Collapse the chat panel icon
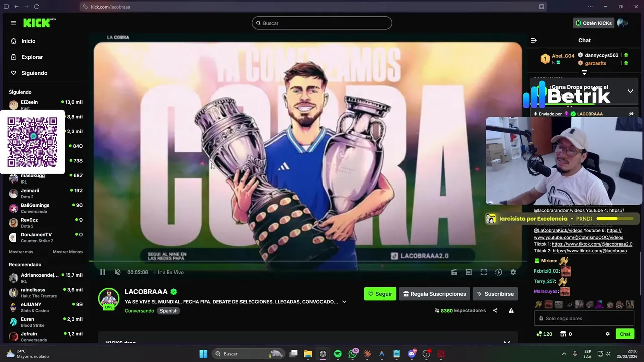This screenshot has width=644, height=362. coord(534,41)
